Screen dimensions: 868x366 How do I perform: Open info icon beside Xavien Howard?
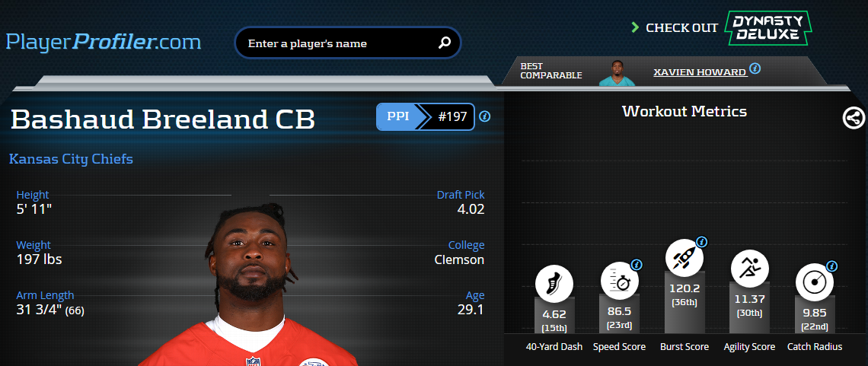click(x=755, y=68)
